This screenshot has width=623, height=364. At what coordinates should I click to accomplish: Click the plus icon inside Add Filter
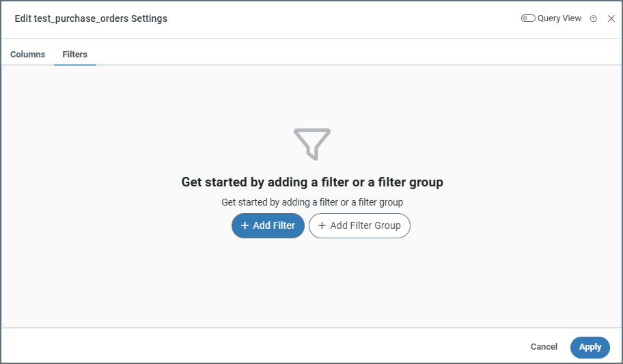[245, 225]
